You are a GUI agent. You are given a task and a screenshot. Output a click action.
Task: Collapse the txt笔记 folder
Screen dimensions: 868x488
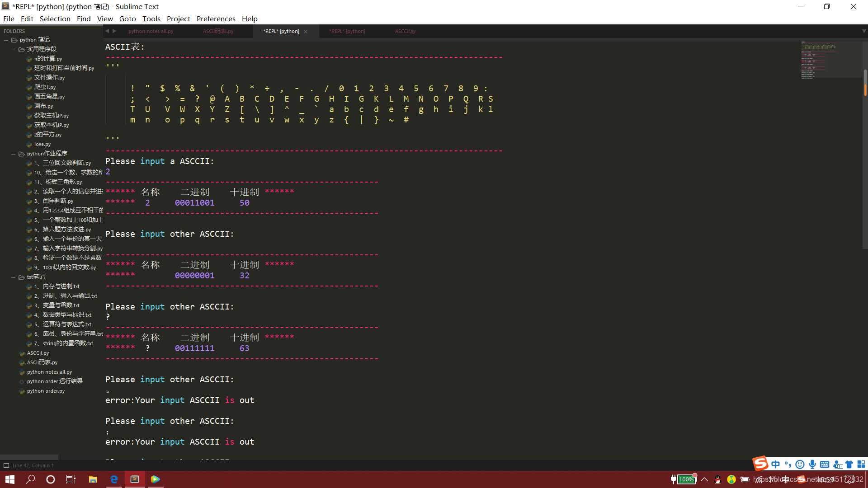(14, 277)
